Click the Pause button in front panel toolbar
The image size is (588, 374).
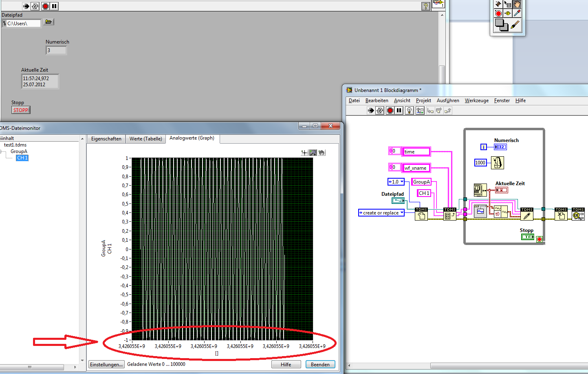(x=54, y=6)
